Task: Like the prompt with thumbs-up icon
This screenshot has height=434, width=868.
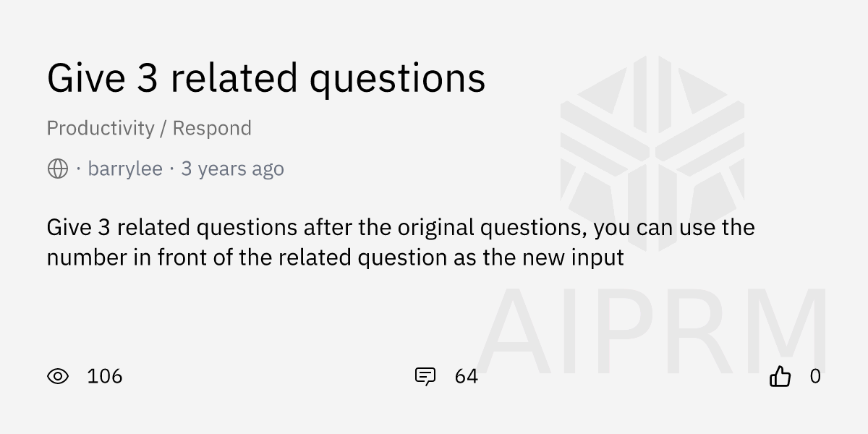Action: point(780,376)
